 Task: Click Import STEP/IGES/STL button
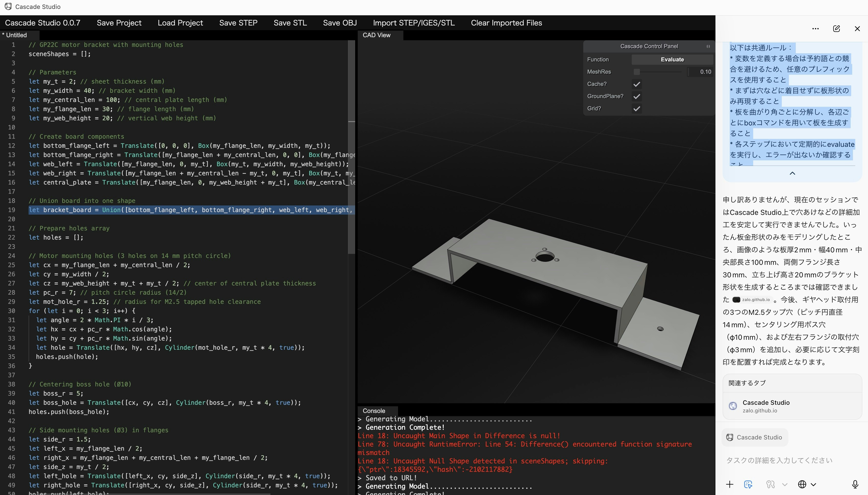pos(414,23)
